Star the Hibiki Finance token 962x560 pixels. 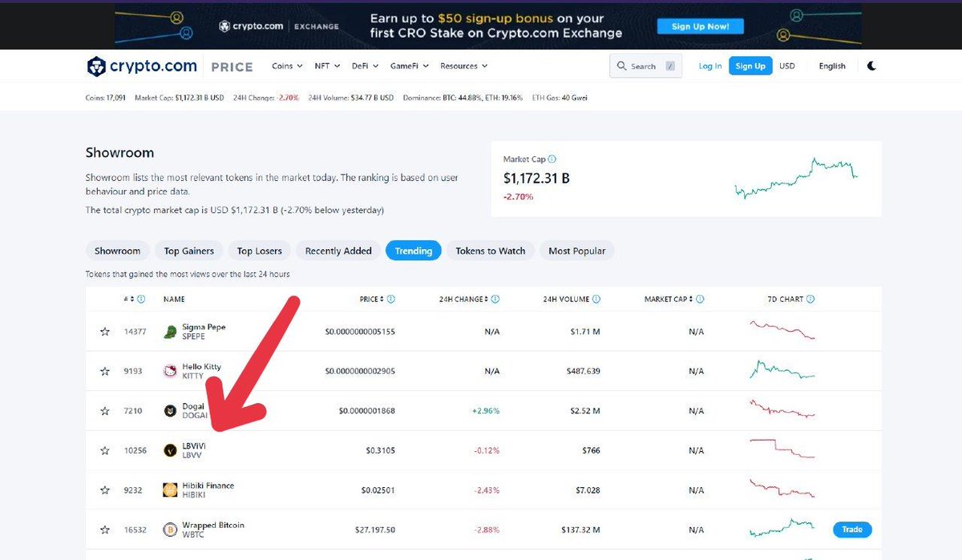105,490
